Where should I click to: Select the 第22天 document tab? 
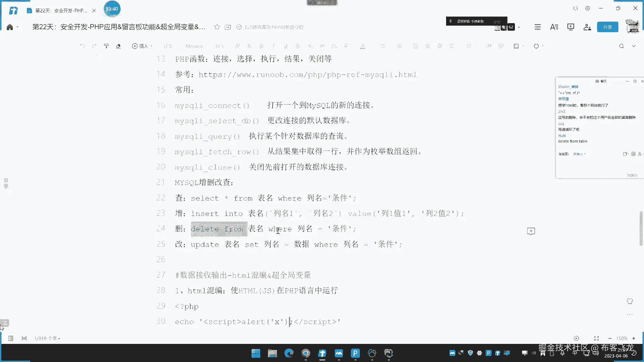(60, 11)
